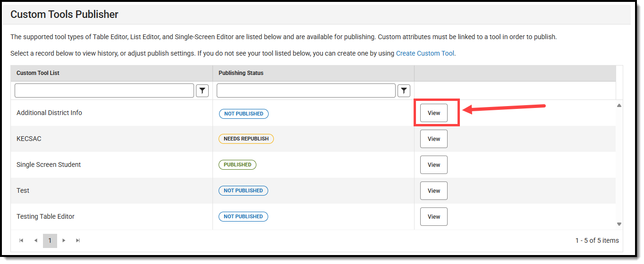Select the KECSAC tool name
This screenshot has width=644, height=264.
coord(29,139)
